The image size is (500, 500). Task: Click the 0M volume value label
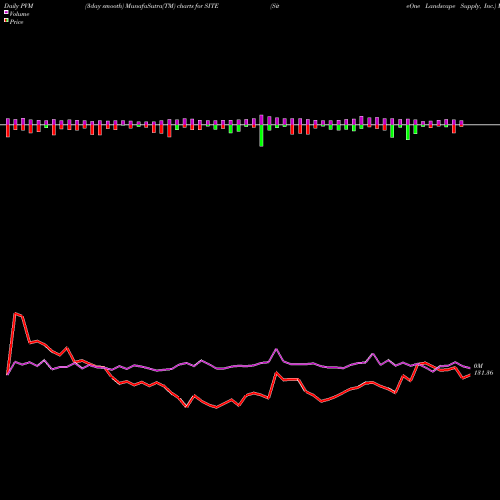click(478, 366)
